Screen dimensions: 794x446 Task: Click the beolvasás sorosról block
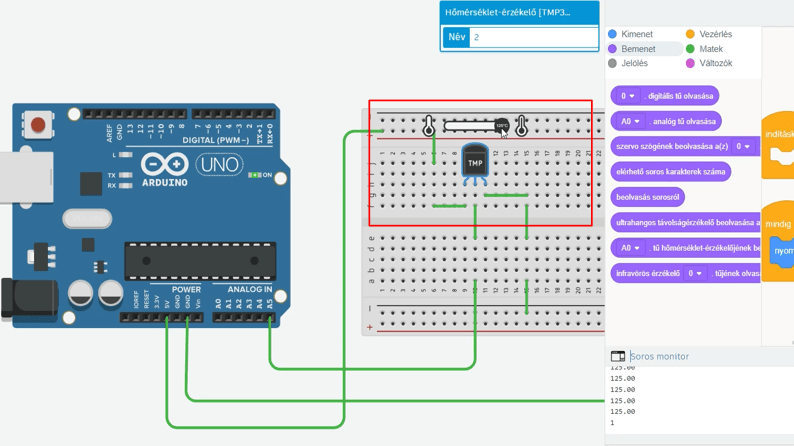click(648, 197)
